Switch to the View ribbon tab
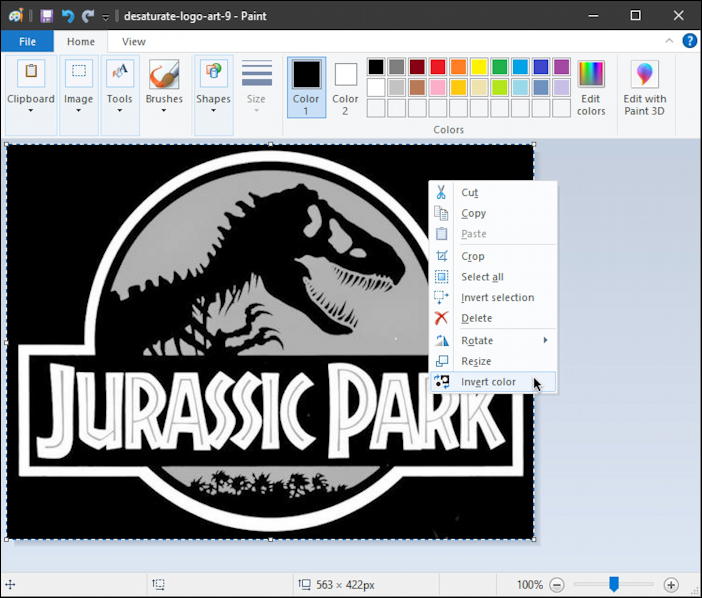Image resolution: width=702 pixels, height=598 pixels. 133,42
